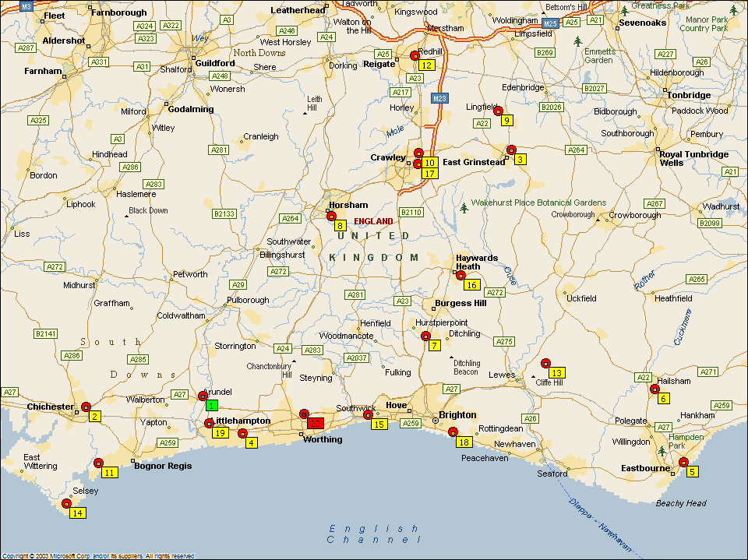Click pushpin marker 14 near Selsey
The image size is (748, 560).
[77, 512]
